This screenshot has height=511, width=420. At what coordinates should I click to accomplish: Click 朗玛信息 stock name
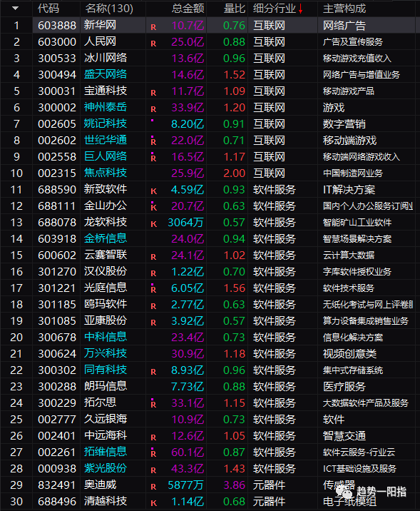tap(106, 386)
